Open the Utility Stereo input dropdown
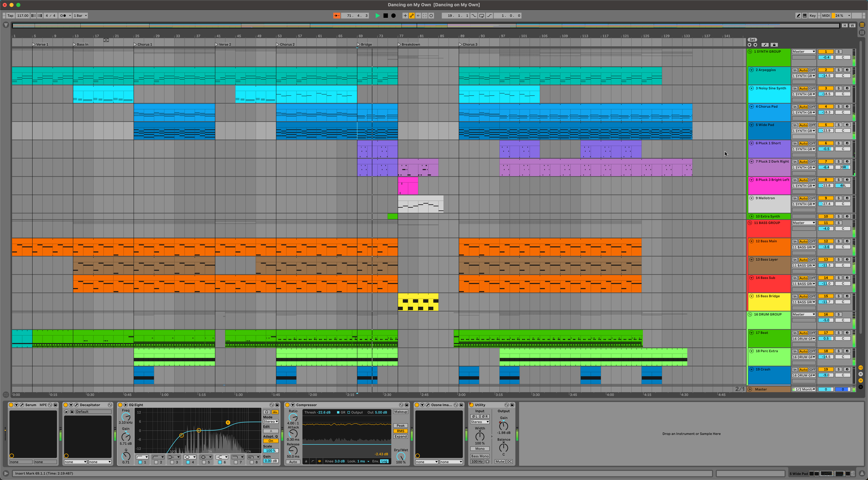Screen dimensions: 868x480 click(x=480, y=422)
